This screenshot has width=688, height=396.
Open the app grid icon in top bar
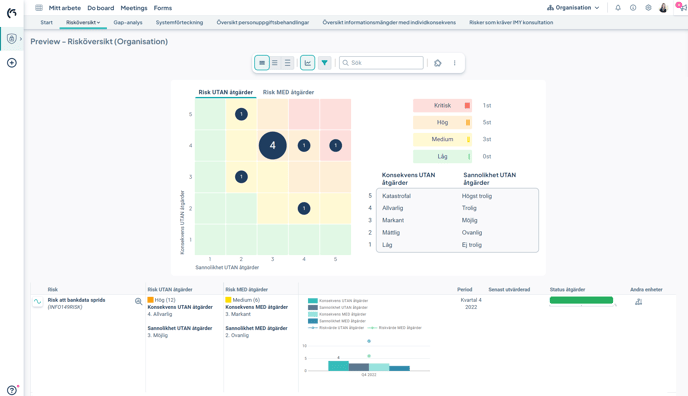(x=39, y=8)
